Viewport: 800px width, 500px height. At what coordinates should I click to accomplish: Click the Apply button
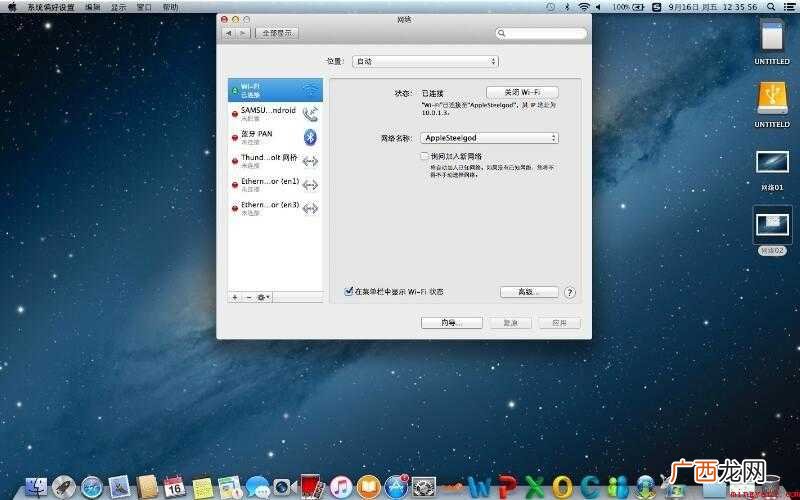click(x=559, y=323)
